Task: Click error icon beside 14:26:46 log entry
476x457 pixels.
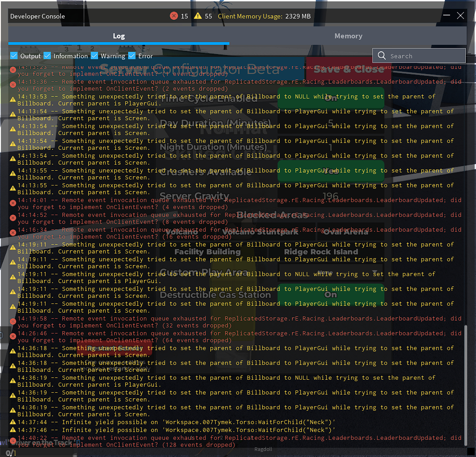Action: coord(13,336)
